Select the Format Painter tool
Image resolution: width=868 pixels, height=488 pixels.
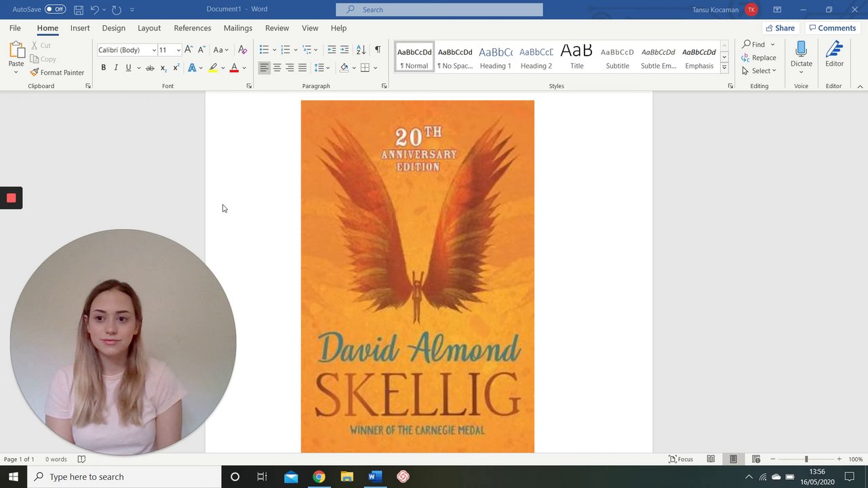click(57, 73)
